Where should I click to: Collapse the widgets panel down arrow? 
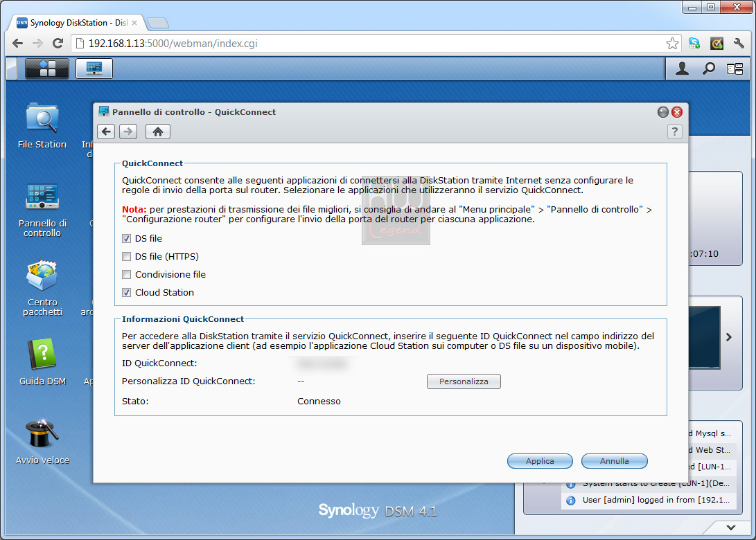[x=731, y=528]
